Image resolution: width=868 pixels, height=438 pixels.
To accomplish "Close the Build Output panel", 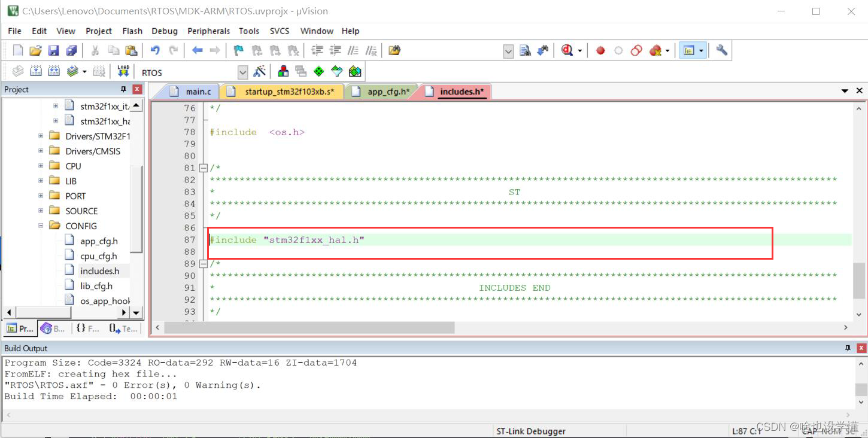I will click(861, 348).
